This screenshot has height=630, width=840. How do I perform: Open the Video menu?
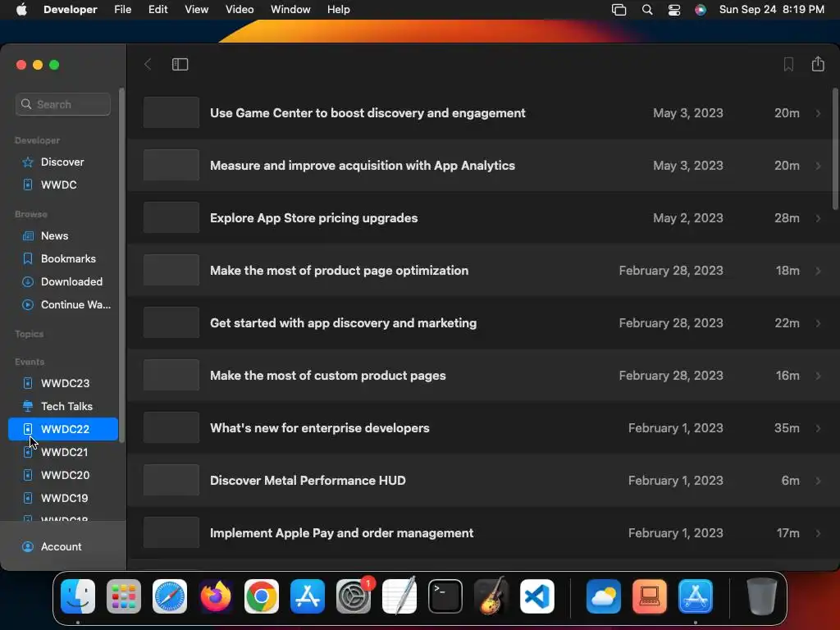click(x=240, y=10)
